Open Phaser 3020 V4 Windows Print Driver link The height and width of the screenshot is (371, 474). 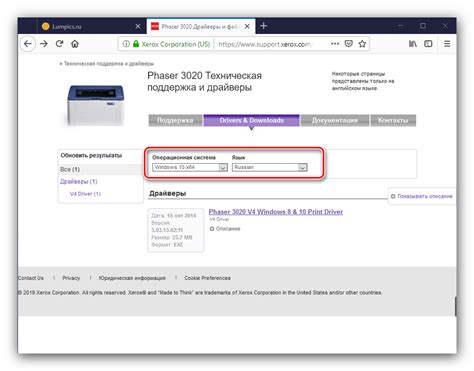276,212
